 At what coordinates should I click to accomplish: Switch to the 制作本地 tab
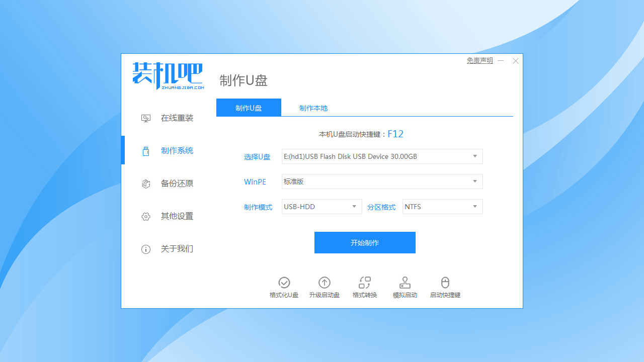[313, 108]
